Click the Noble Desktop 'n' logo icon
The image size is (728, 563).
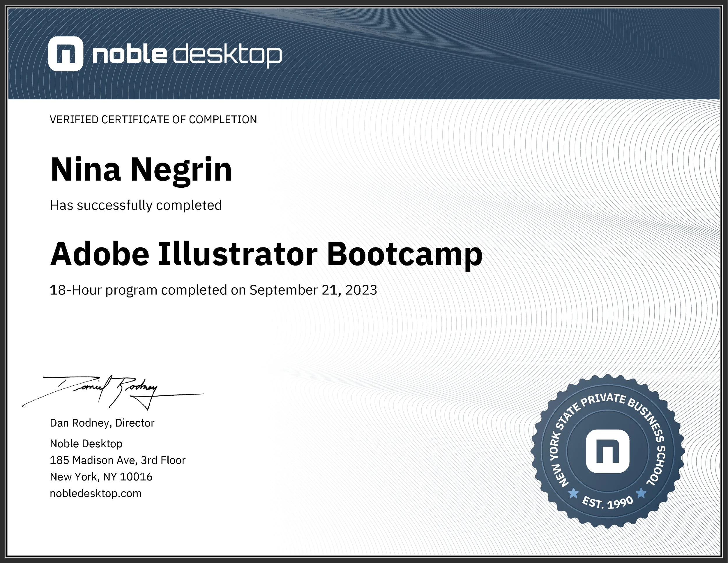point(66,54)
